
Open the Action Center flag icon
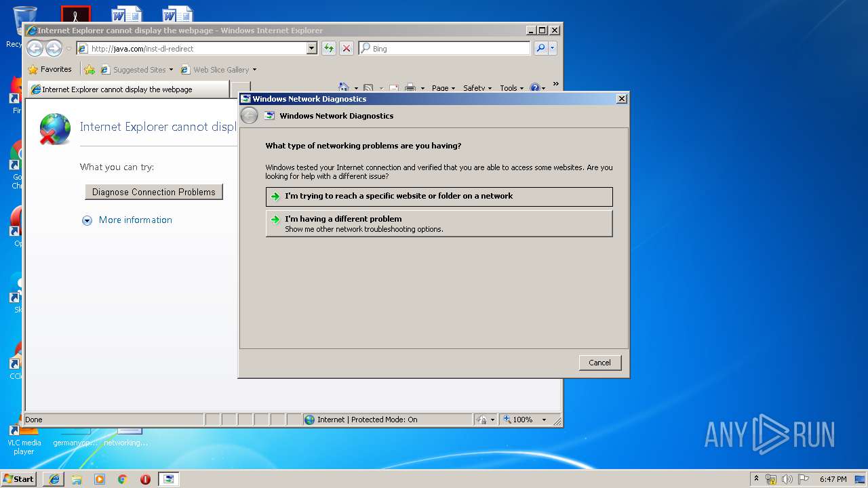804,479
